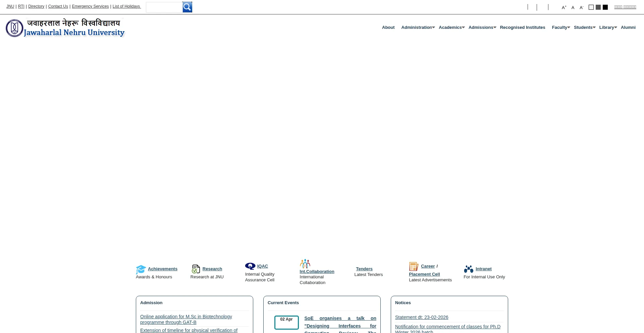Click the Current Events section heading

[283, 303]
